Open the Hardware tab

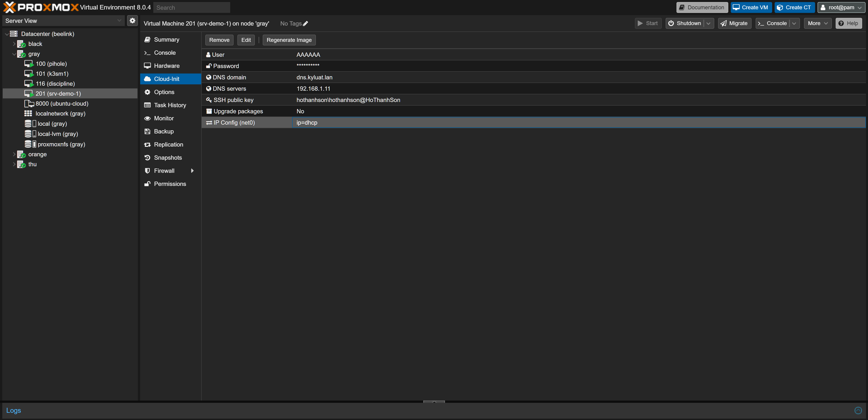(170, 66)
